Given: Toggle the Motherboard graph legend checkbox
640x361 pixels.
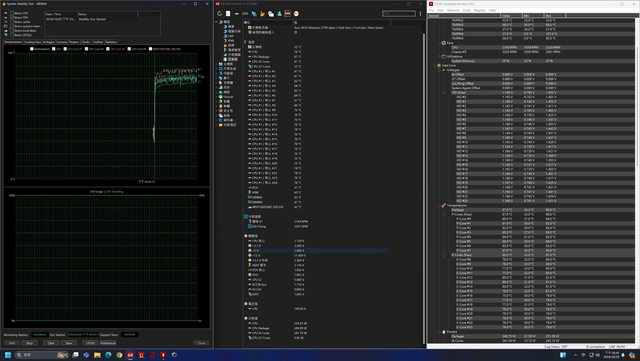Looking at the screenshot, I should pos(32,49).
